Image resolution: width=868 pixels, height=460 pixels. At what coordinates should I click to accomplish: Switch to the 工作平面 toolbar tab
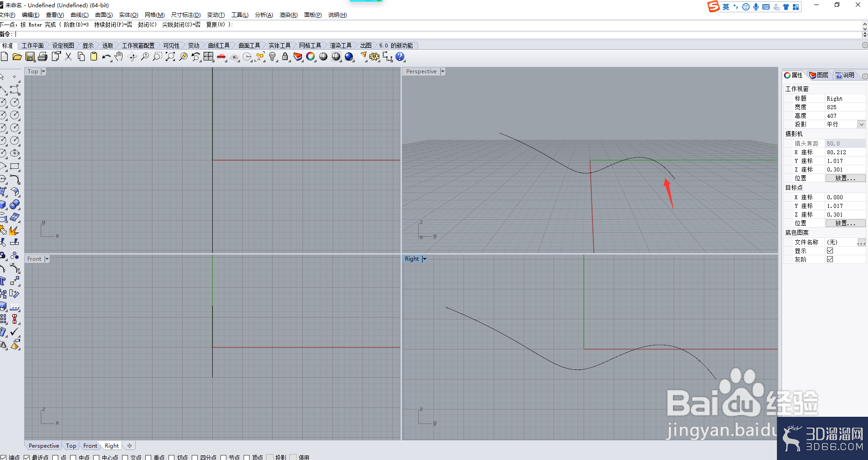pos(33,45)
